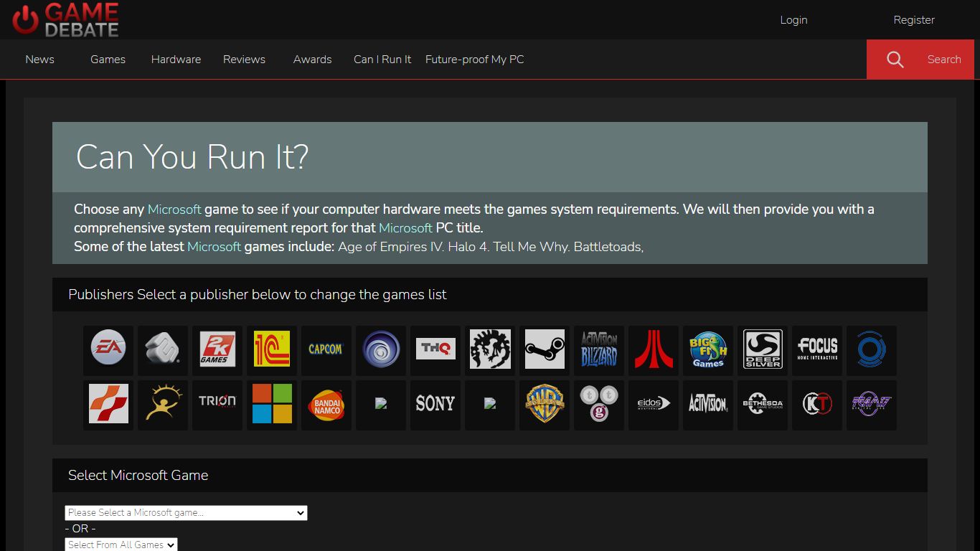The height and width of the screenshot is (551, 980).
Task: Click the broken image between Sony and Warner Bros
Action: pos(490,404)
